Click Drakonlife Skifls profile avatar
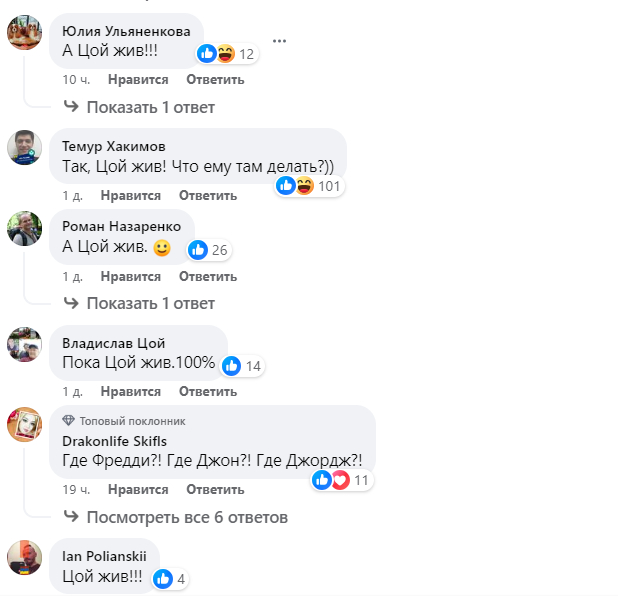 pos(24,425)
